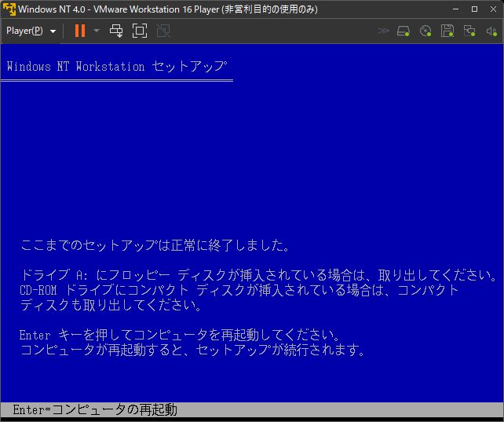Click the 'Windows NT Workstation セットアップ' heading
Viewport: 504px width, 422px height.
[x=117, y=66]
